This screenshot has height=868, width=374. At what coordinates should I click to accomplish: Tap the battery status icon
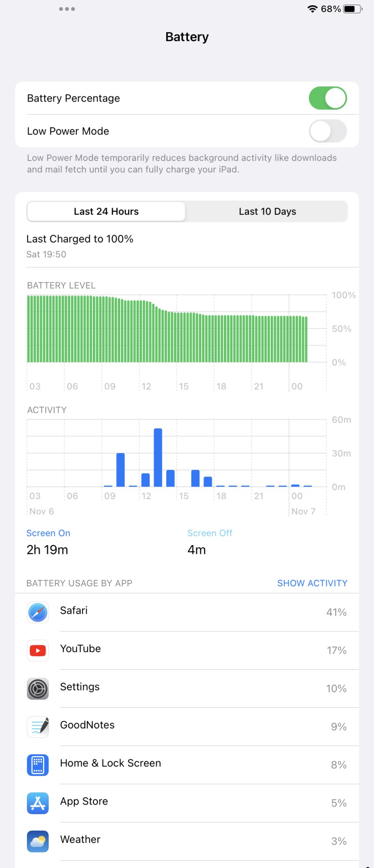point(352,9)
